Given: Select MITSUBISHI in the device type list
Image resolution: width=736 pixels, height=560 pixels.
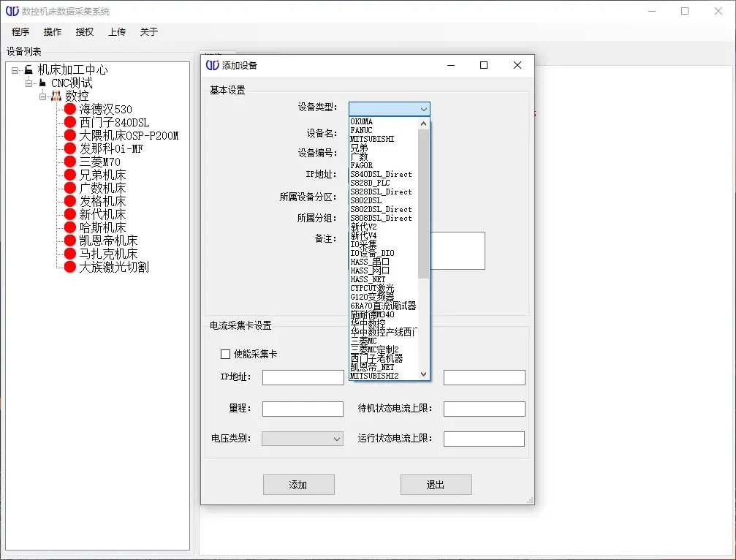Looking at the screenshot, I should click(372, 139).
